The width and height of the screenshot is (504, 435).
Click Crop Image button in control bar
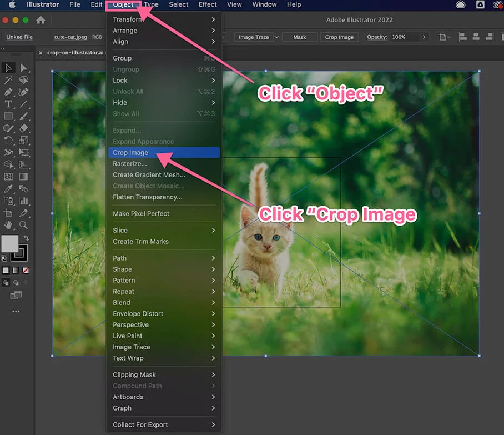339,37
